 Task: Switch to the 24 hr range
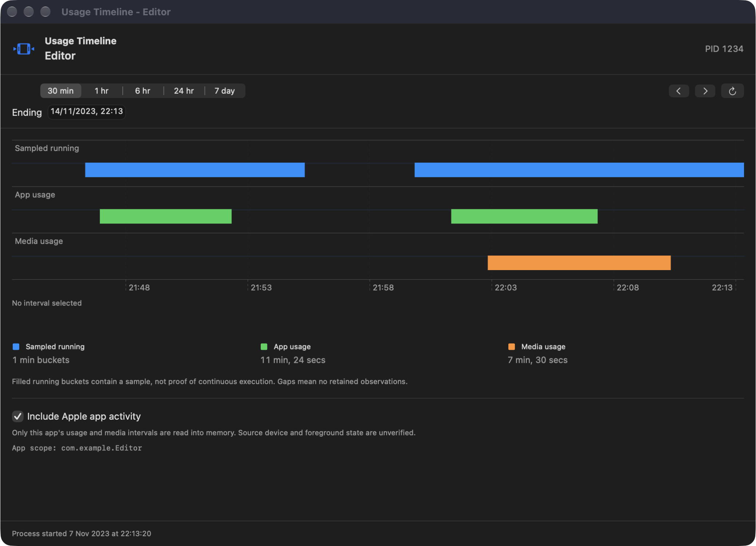point(184,91)
